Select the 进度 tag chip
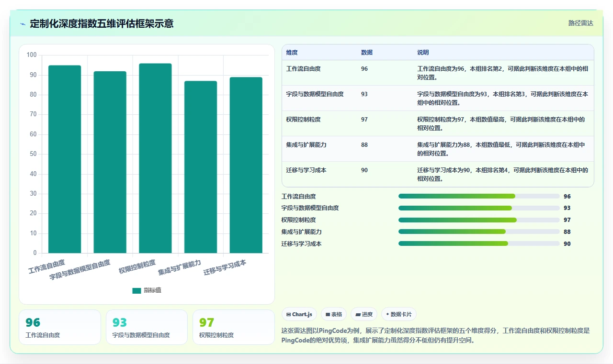This screenshot has height=364, width=613. click(x=364, y=314)
